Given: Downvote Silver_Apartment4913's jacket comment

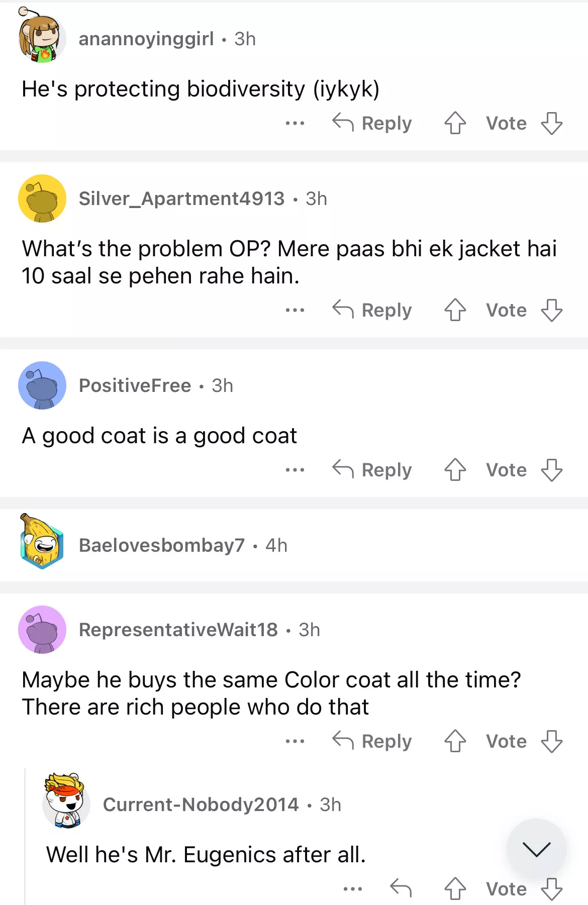Looking at the screenshot, I should (x=551, y=310).
